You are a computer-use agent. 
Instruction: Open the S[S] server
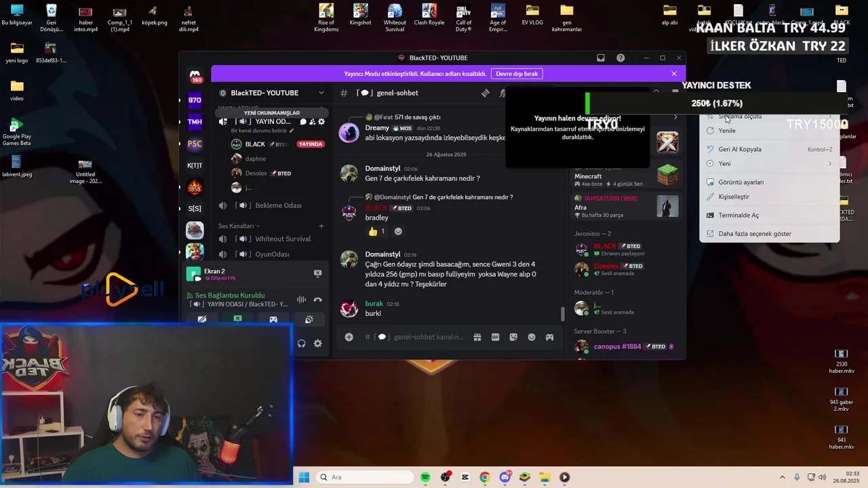[x=195, y=209]
